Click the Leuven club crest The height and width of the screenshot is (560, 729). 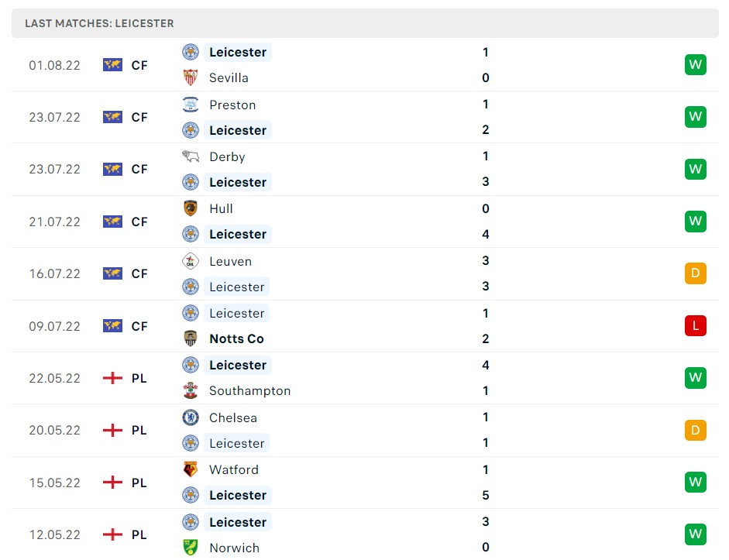point(191,261)
